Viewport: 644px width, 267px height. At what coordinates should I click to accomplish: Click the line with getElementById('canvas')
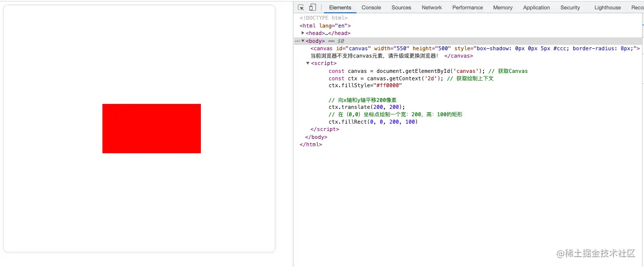click(x=428, y=71)
